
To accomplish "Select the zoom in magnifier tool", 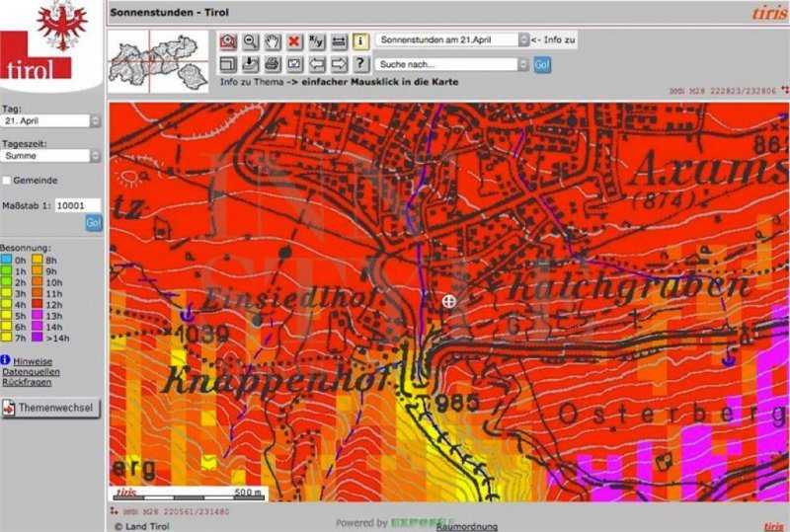I will pos(228,41).
